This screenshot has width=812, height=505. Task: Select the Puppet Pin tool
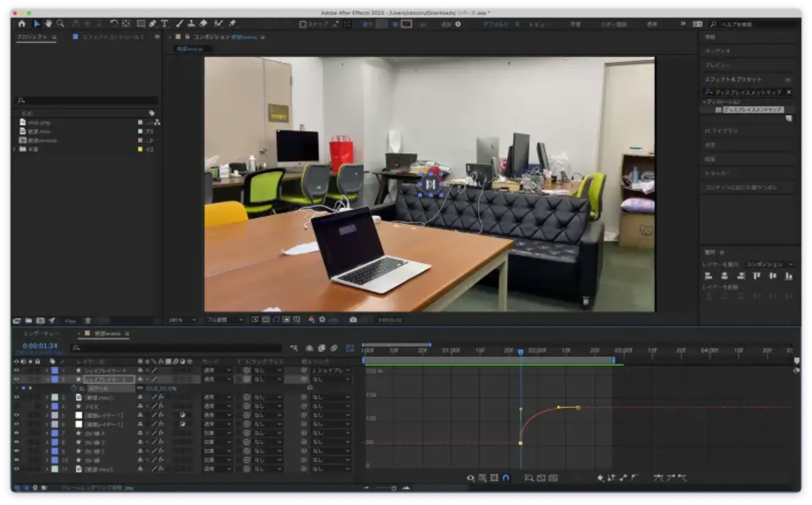(x=232, y=23)
